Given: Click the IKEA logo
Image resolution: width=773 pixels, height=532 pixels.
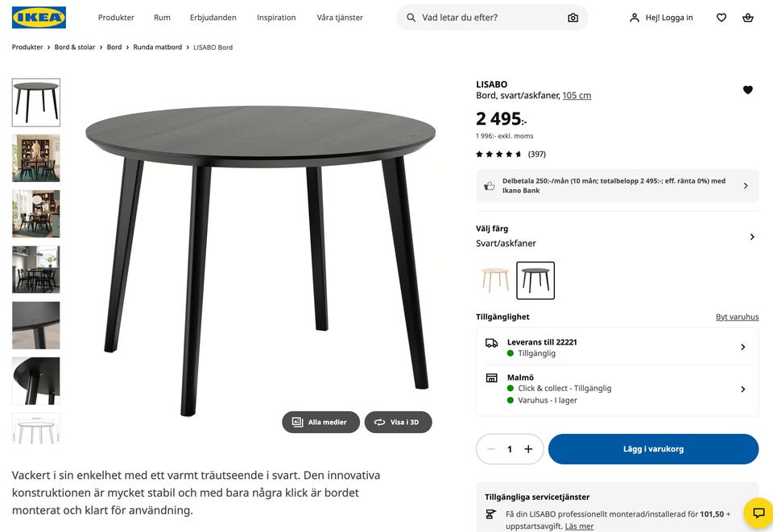Looking at the screenshot, I should point(39,17).
